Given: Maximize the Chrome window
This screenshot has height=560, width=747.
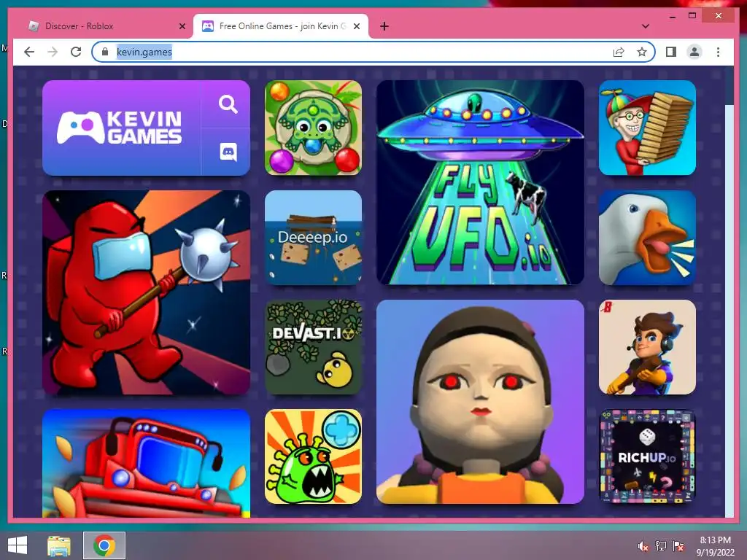Looking at the screenshot, I should [692, 16].
